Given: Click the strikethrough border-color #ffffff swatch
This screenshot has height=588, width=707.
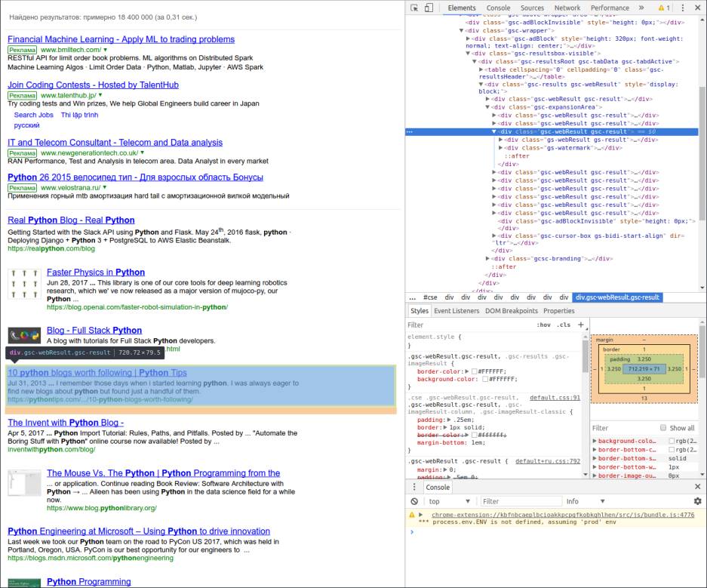Looking at the screenshot, I should 474,435.
